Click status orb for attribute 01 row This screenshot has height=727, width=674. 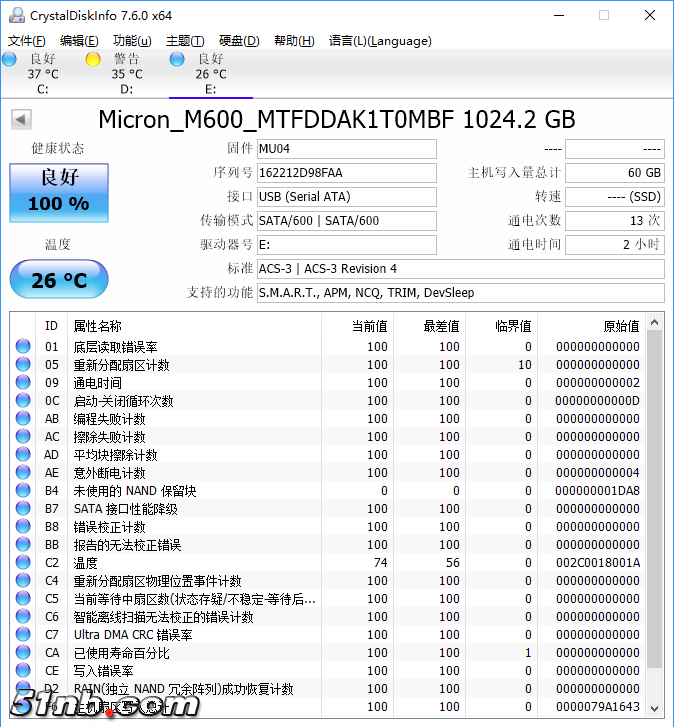[23, 347]
